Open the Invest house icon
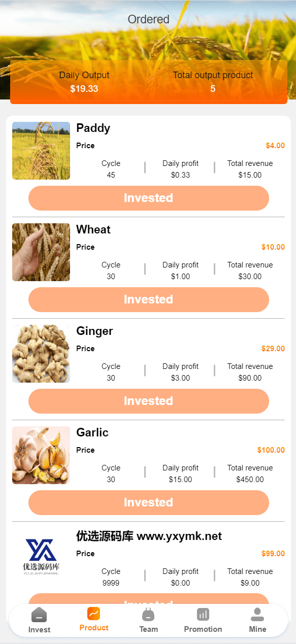The width and height of the screenshot is (296, 644). tap(39, 615)
